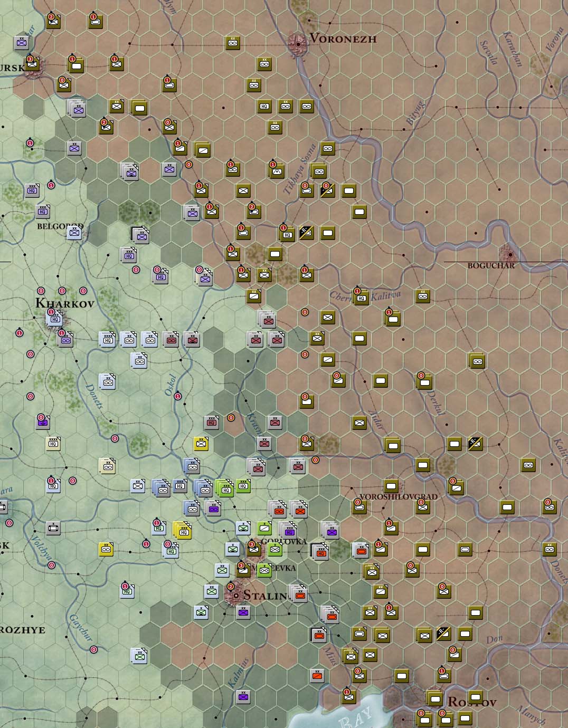Screen dimensions: 568x728
Task: Select the HQ counter on Kharkov city
Action: 55,318
